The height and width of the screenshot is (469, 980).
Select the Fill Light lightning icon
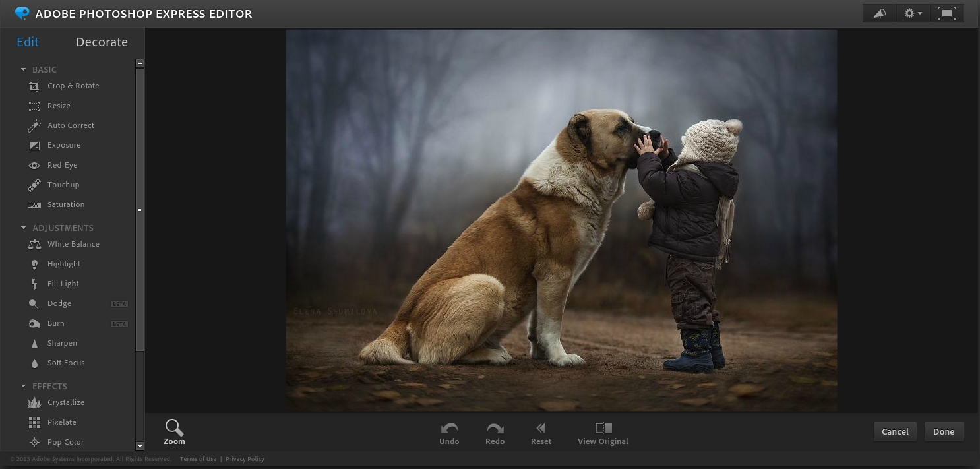pyautogui.click(x=34, y=284)
